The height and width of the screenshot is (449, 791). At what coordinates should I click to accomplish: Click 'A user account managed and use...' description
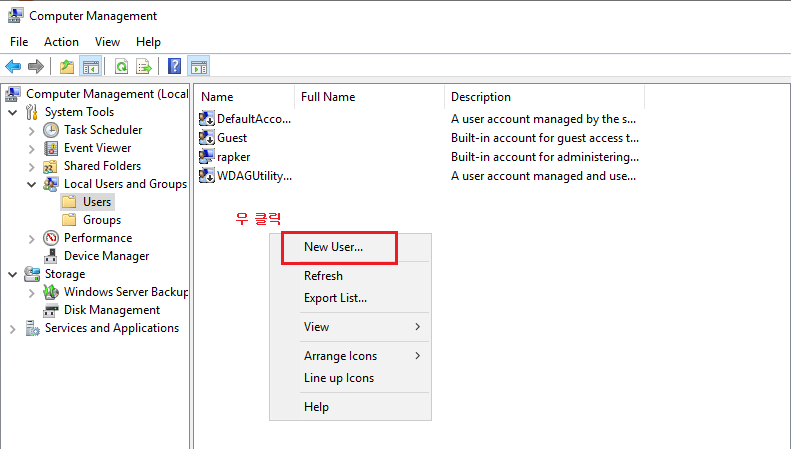click(x=543, y=176)
